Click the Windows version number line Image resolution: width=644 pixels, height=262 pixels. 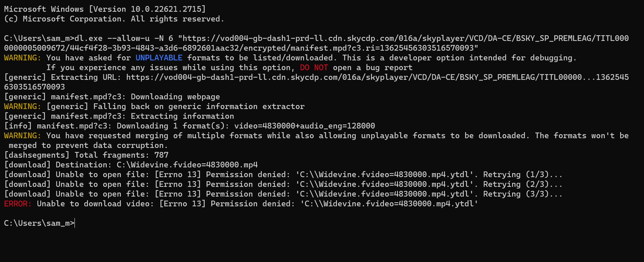[x=105, y=9]
